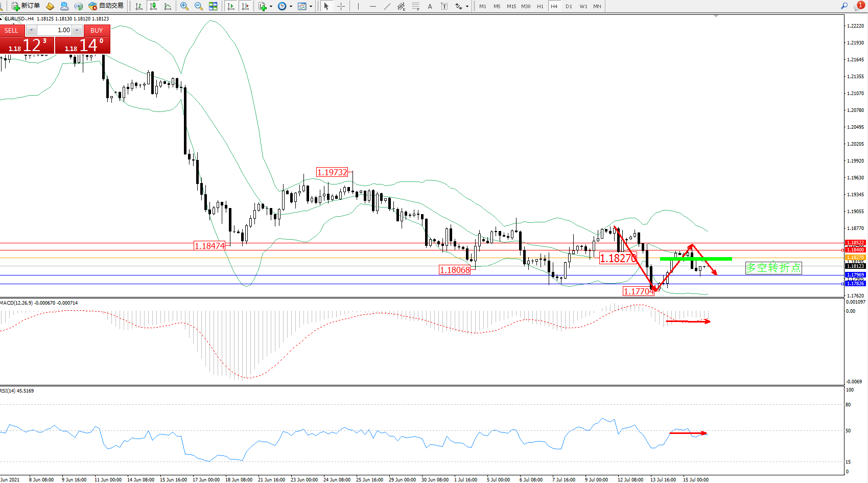Toggle 自动交易 auto trading

click(x=106, y=6)
